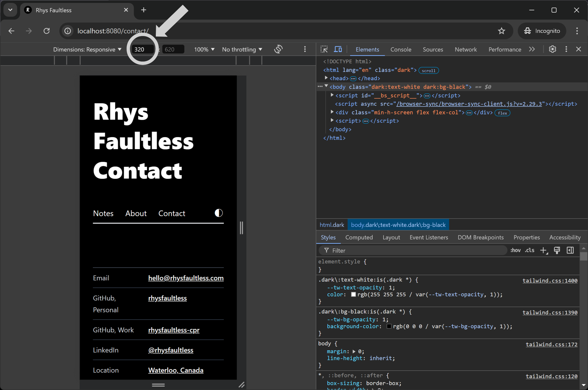Open the Sources tab
Screen dimensions: 588x390
click(433, 49)
